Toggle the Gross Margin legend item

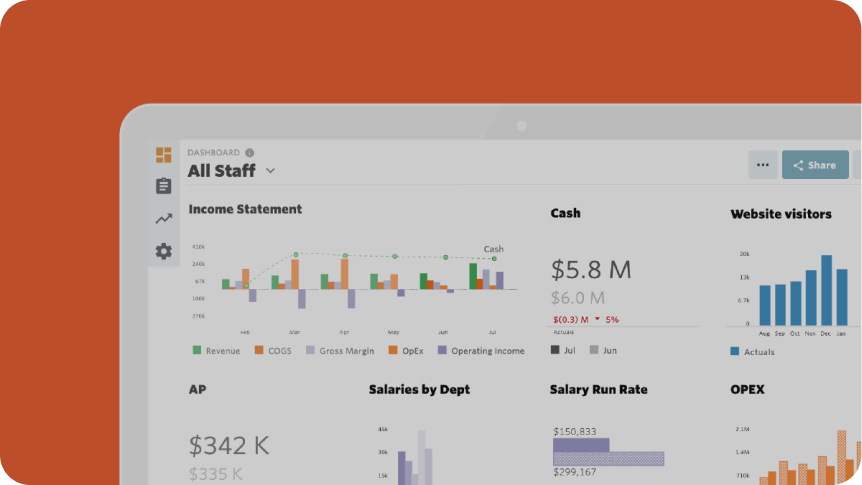[x=340, y=351]
